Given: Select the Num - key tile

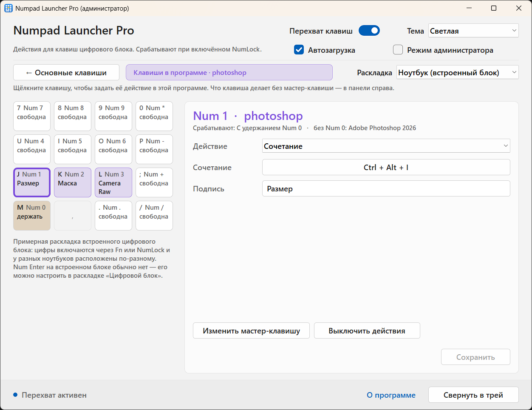Looking at the screenshot, I should (154, 149).
